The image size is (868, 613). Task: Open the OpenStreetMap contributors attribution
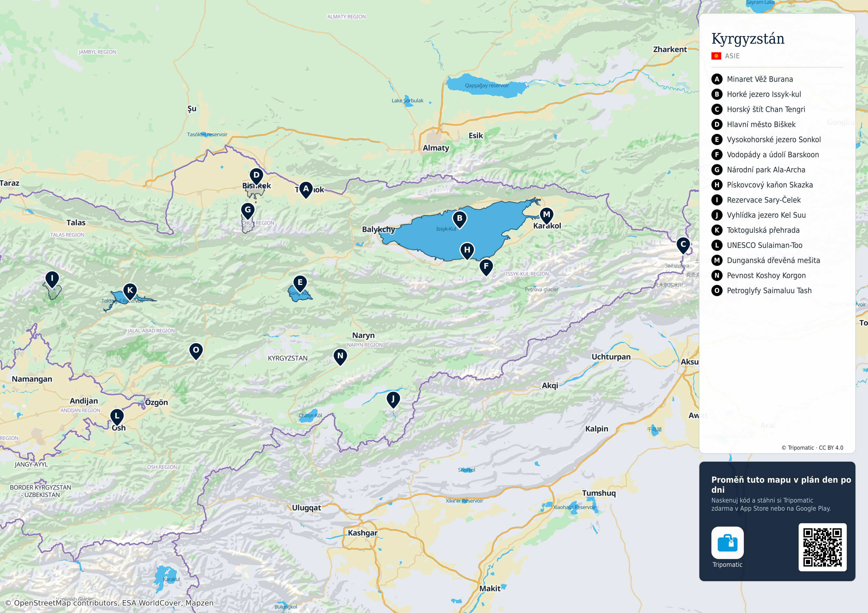point(110,603)
